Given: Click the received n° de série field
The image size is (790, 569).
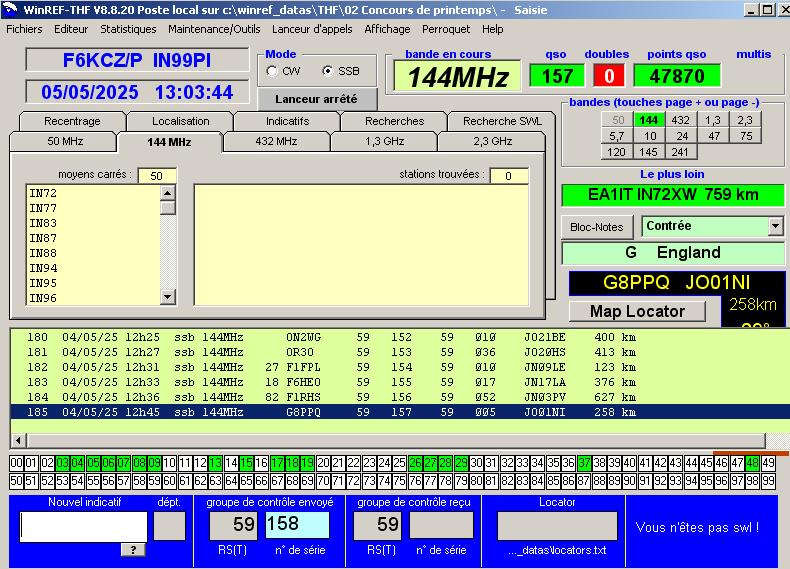Looking at the screenshot, I should tap(441, 525).
